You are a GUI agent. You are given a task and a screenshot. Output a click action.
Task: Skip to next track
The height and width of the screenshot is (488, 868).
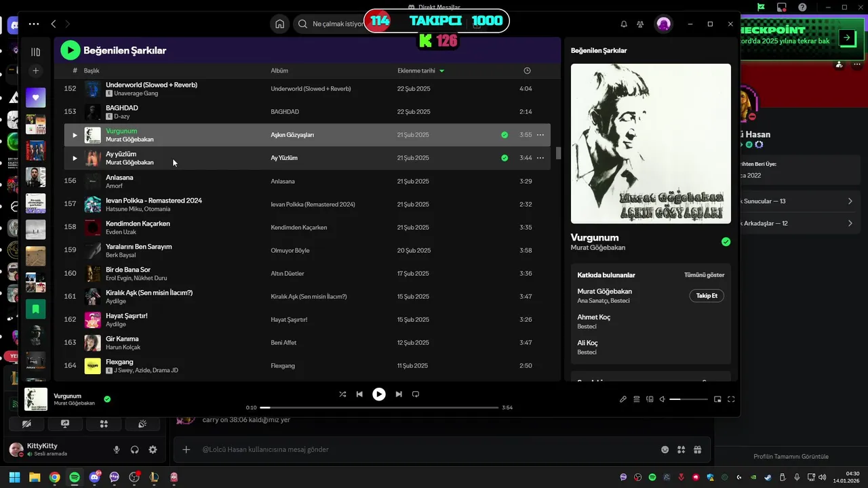click(x=399, y=394)
